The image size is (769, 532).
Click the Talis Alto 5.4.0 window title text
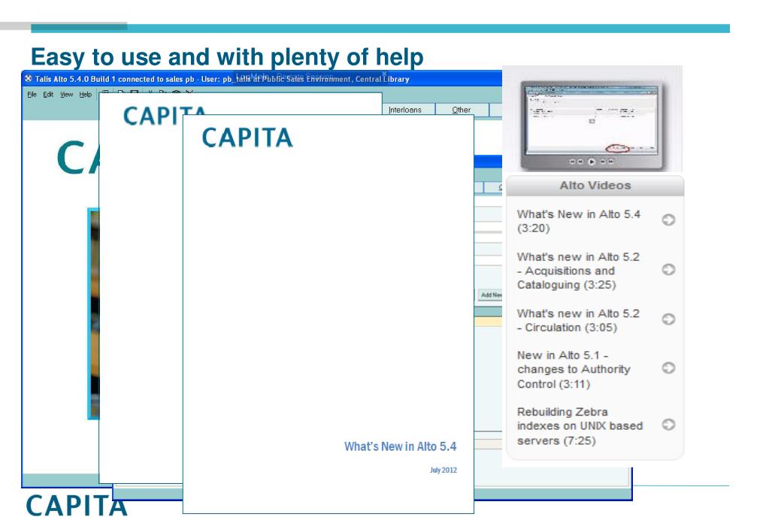point(222,79)
